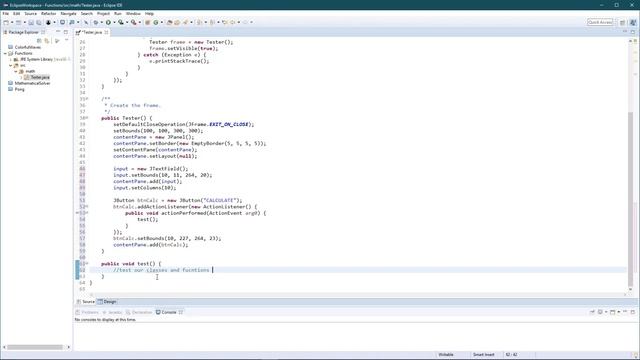Switch to the Source tab
Screen dimensions: 640x360
[x=86, y=302]
